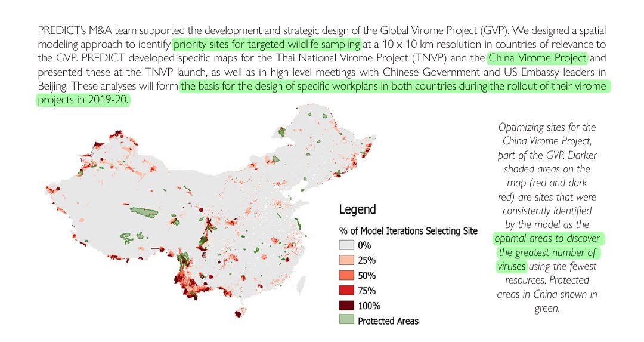644x342 pixels.
Task: Click 'Thai National Virome Project (TNVP)' text
Action: (361, 58)
